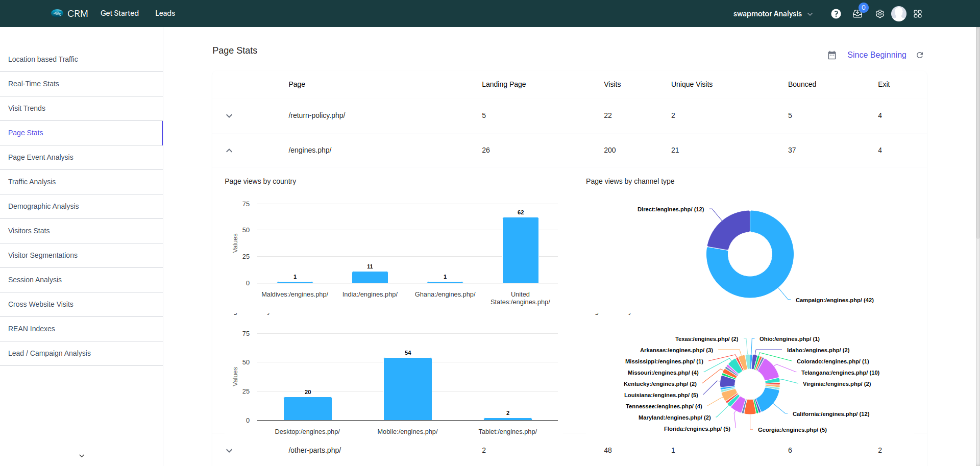Click the India bar in country chart
980x466 pixels.
[370, 277]
